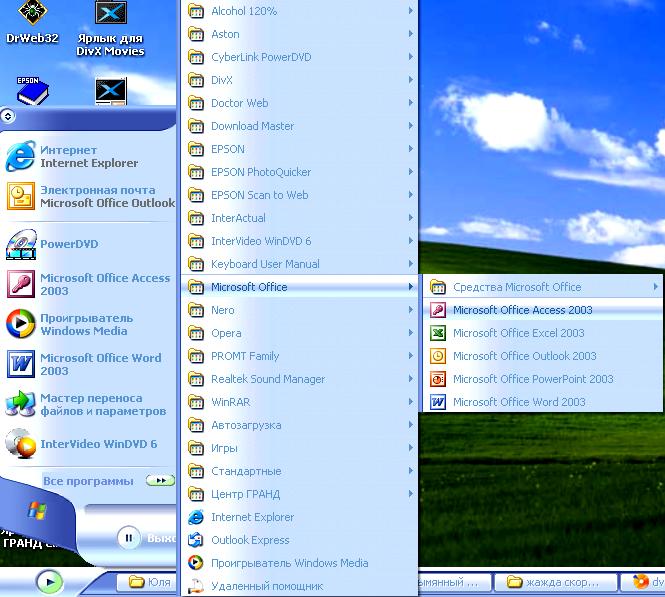Screen dimensions: 665x597
Task: Click Проигрыватель Windows Media icon in programs list
Action: coord(196,563)
